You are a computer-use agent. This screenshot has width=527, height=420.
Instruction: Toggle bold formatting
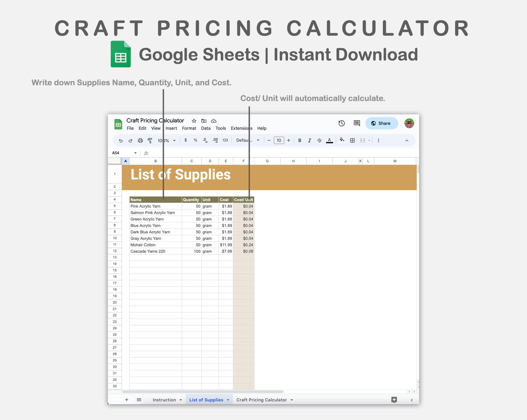click(299, 140)
